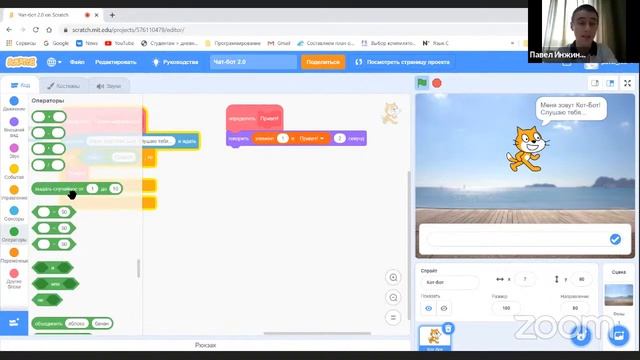Image resolution: width=640 pixels, height=360 pixels.
Task: Select the Внешний вид block category
Action: coord(14,127)
